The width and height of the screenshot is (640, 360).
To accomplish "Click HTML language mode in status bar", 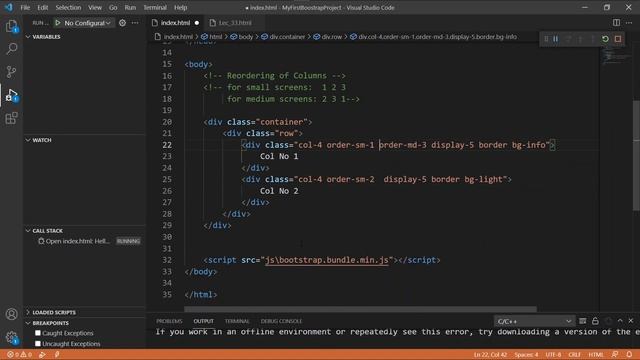I will click(x=596, y=354).
